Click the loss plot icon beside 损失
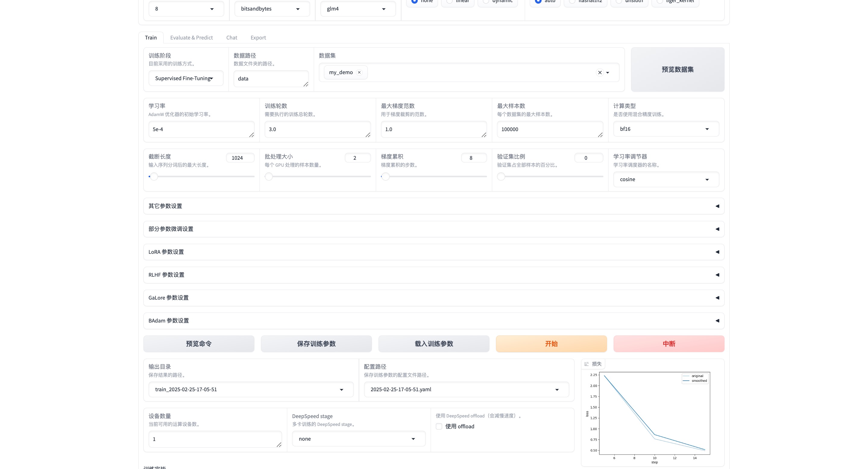The width and height of the screenshot is (868, 469). point(587,364)
